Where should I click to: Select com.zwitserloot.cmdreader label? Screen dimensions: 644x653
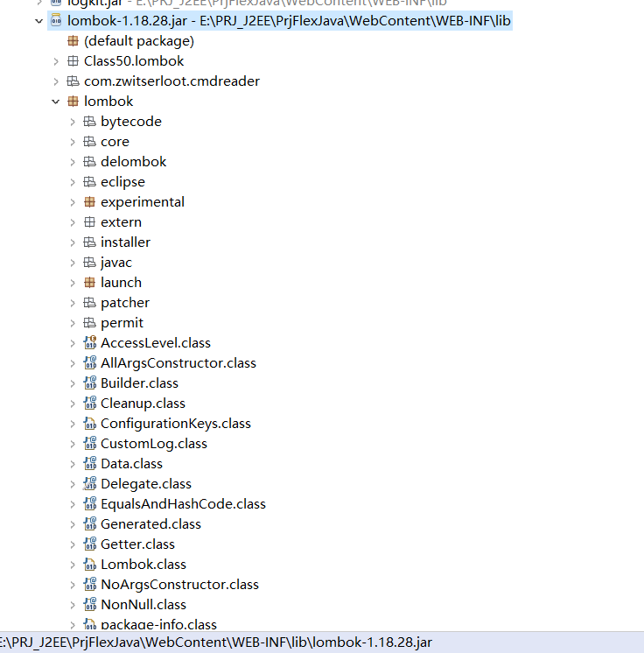(171, 81)
